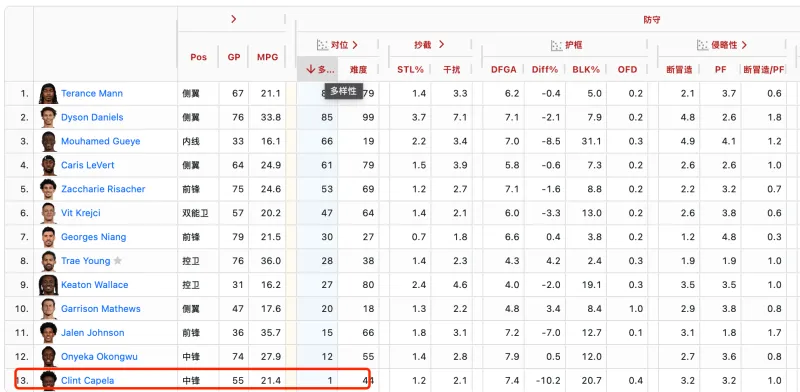This screenshot has height=392, width=800.
Task: Click the sort arrow on 多样性 column
Action: (x=311, y=69)
